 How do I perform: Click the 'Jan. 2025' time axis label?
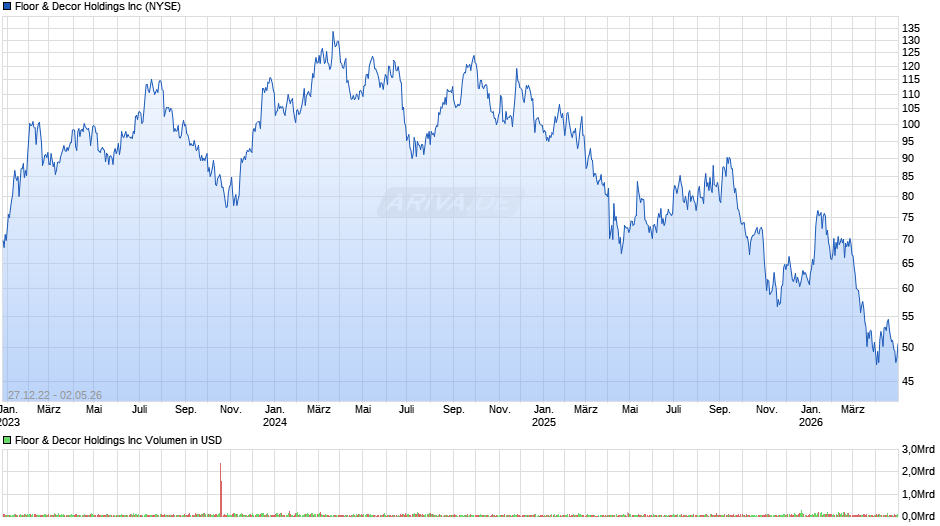click(x=543, y=416)
